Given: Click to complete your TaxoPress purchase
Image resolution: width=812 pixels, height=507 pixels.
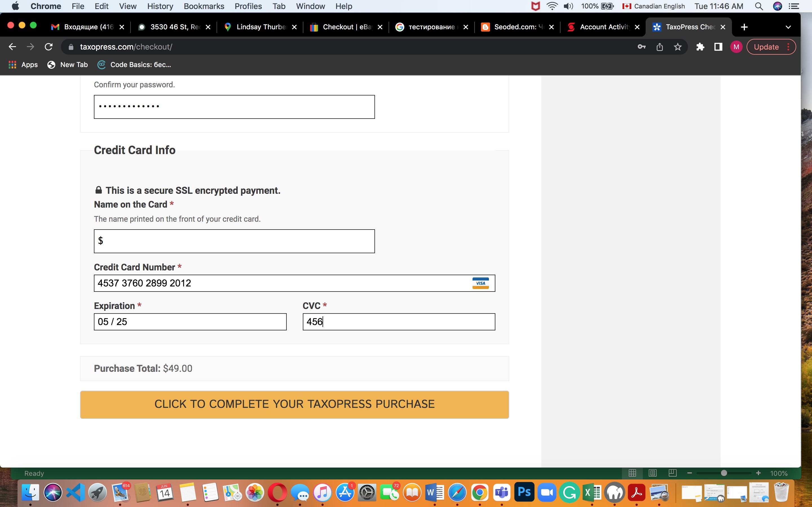Looking at the screenshot, I should point(295,404).
